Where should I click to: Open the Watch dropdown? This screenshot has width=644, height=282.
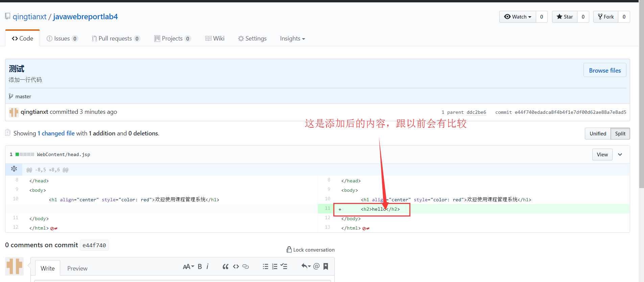coord(518,17)
